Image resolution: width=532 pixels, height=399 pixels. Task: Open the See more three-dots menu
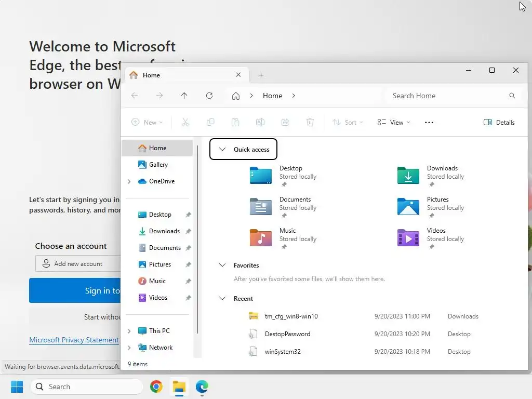(429, 123)
